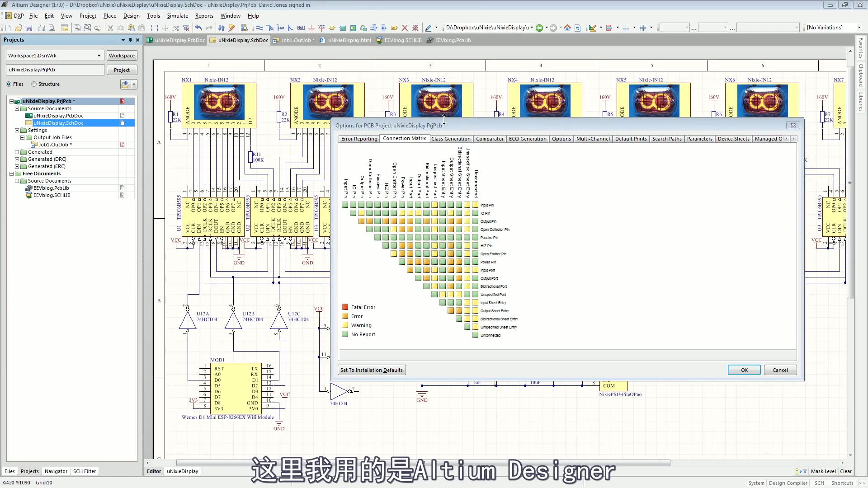Click the New document toolbar icon
Viewport: 868px width, 488px height.
(8, 28)
